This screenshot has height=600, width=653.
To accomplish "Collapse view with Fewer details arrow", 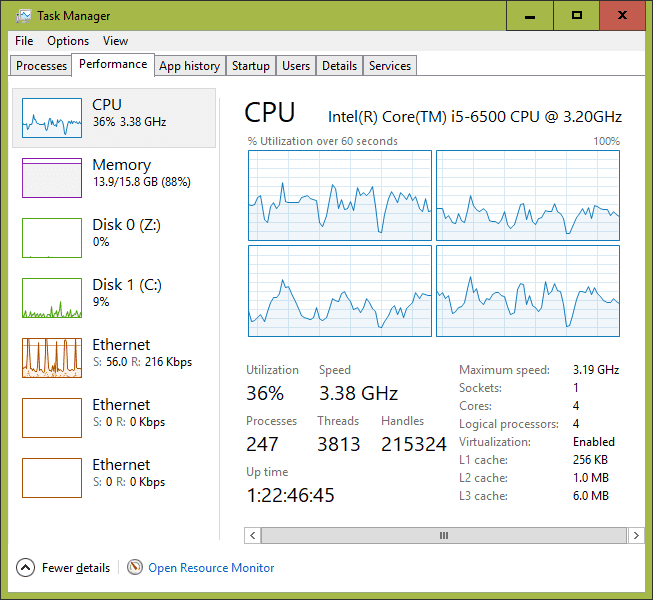I will point(26,567).
